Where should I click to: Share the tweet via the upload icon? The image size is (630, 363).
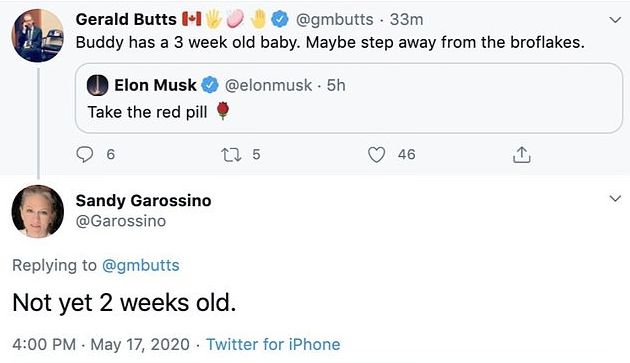pyautogui.click(x=522, y=154)
